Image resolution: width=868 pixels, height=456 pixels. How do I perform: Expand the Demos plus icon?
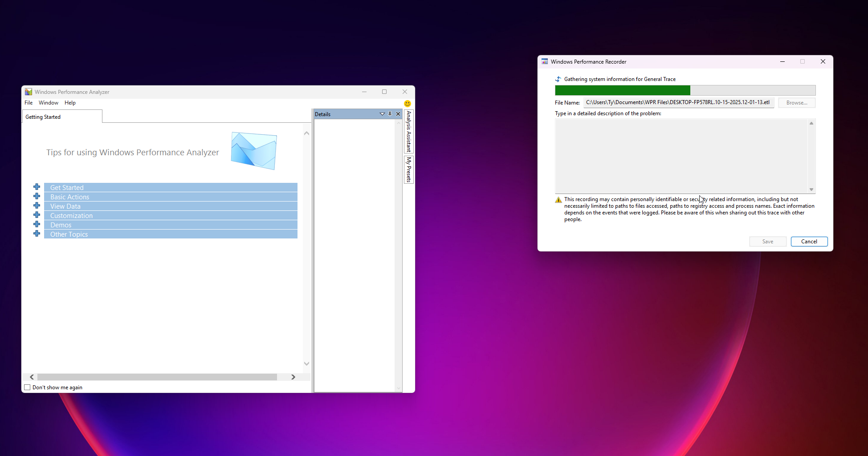37,224
